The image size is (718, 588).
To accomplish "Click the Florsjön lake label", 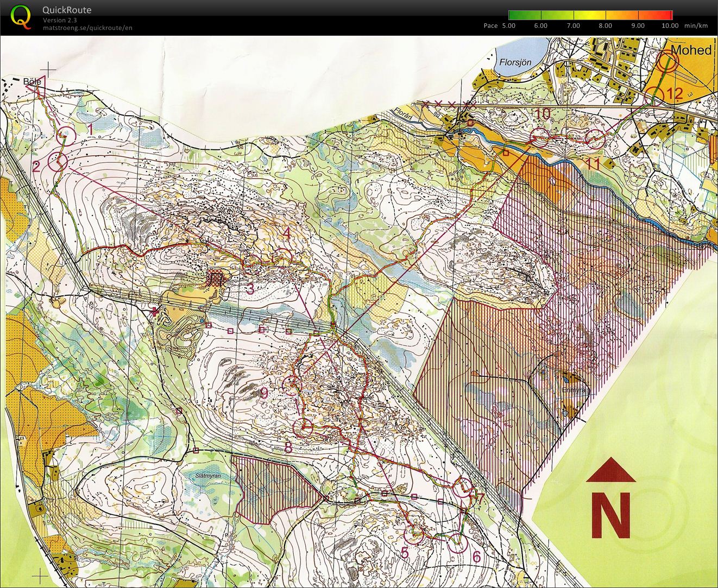I will pos(514,62).
